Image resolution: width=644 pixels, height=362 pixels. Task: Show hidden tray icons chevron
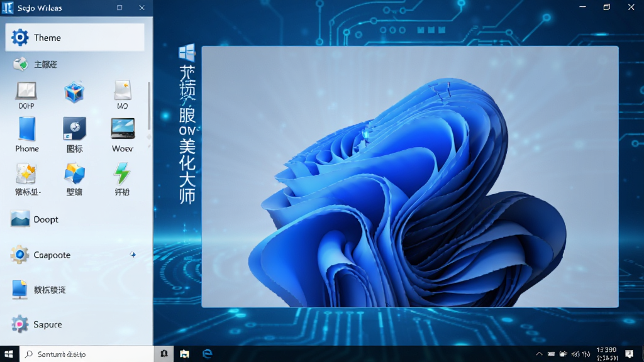click(539, 354)
